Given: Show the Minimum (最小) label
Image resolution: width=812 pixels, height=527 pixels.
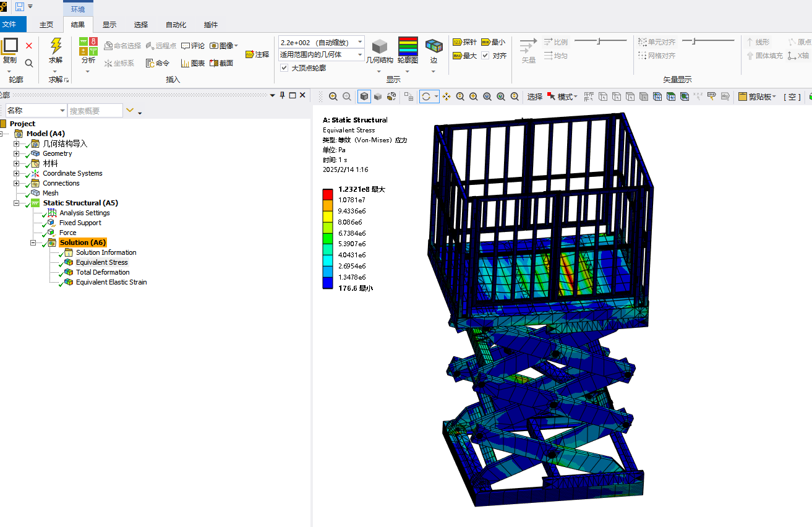Looking at the screenshot, I should (x=493, y=42).
